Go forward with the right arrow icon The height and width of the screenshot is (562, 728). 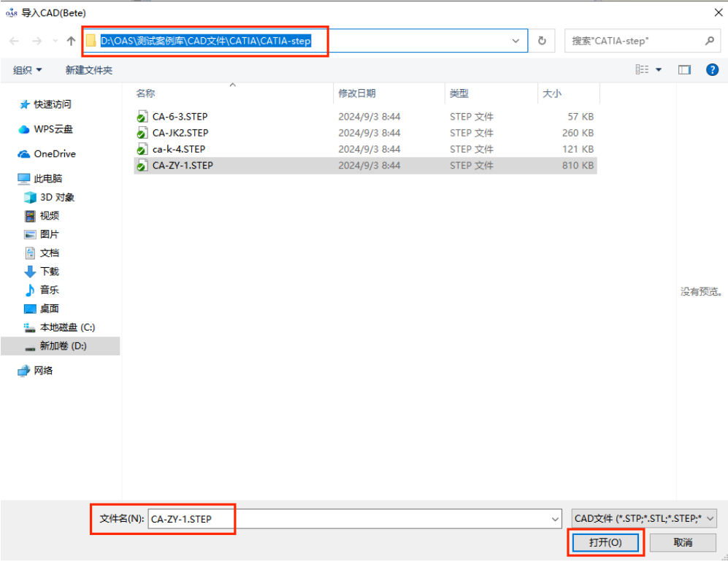37,42
